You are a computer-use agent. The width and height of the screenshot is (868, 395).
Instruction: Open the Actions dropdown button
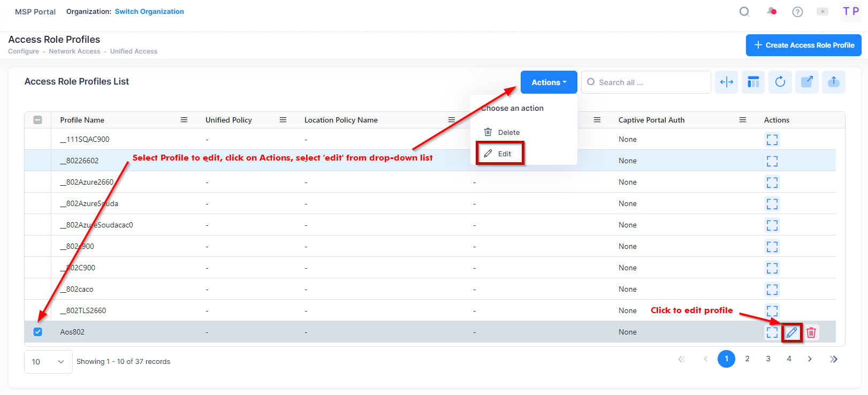click(549, 82)
